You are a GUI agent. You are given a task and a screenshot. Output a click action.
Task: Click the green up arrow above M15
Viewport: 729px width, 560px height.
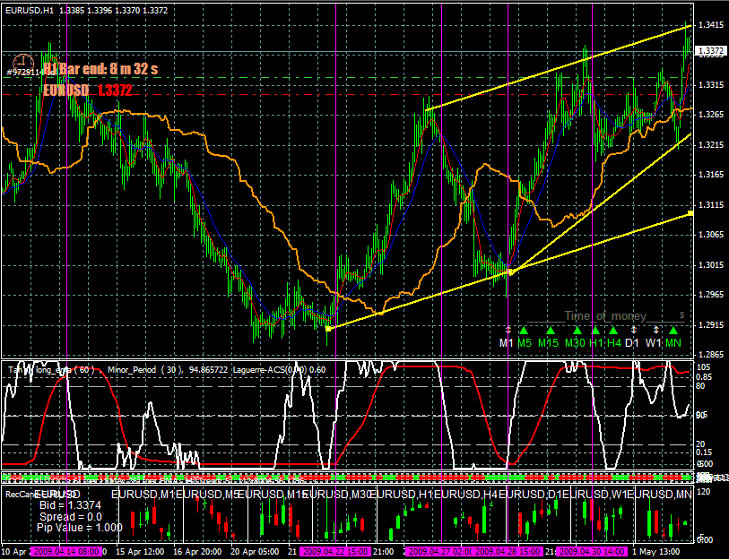click(551, 331)
